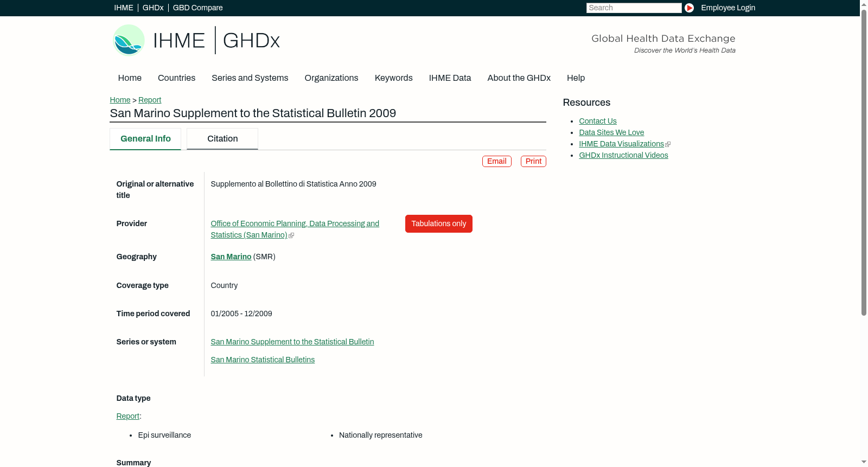This screenshot has width=868, height=467.
Task: Click the Epi surveillance list item
Action: point(164,435)
